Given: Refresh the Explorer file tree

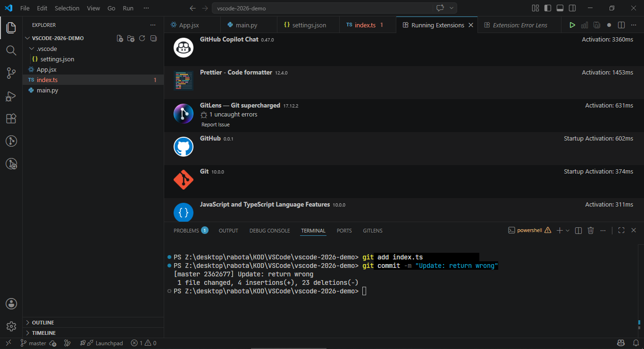Looking at the screenshot, I should [x=142, y=38].
